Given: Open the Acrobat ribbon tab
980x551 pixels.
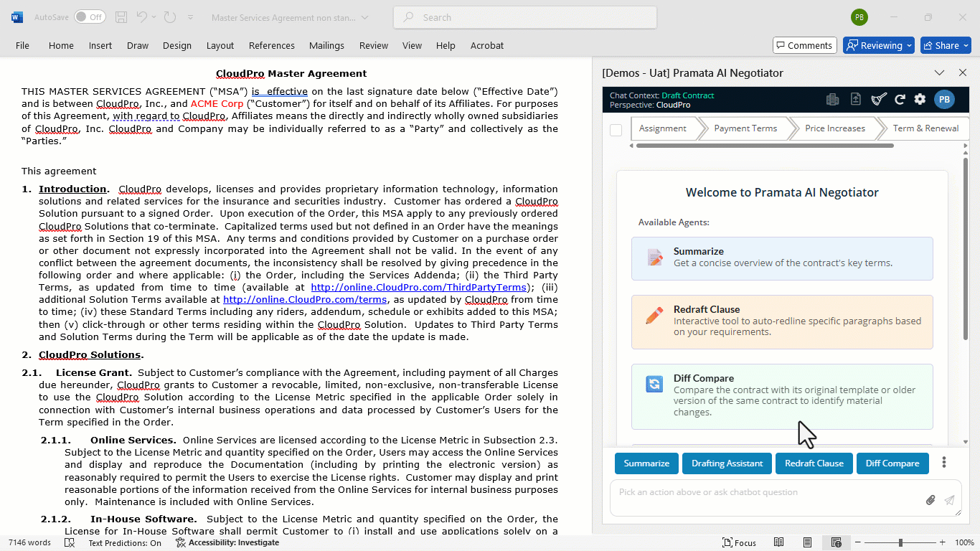Looking at the screenshot, I should 487,45.
